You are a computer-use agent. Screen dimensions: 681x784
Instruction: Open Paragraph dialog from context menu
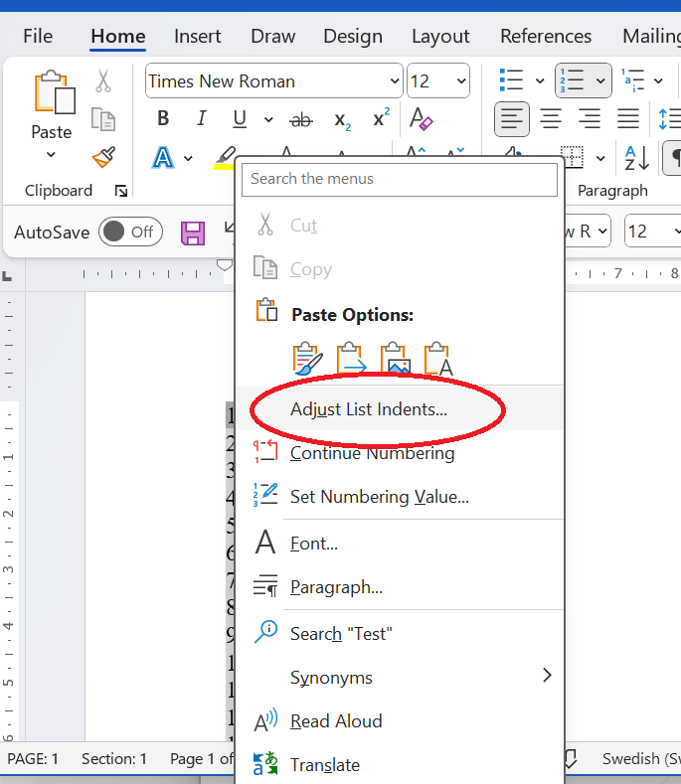[x=400, y=586]
